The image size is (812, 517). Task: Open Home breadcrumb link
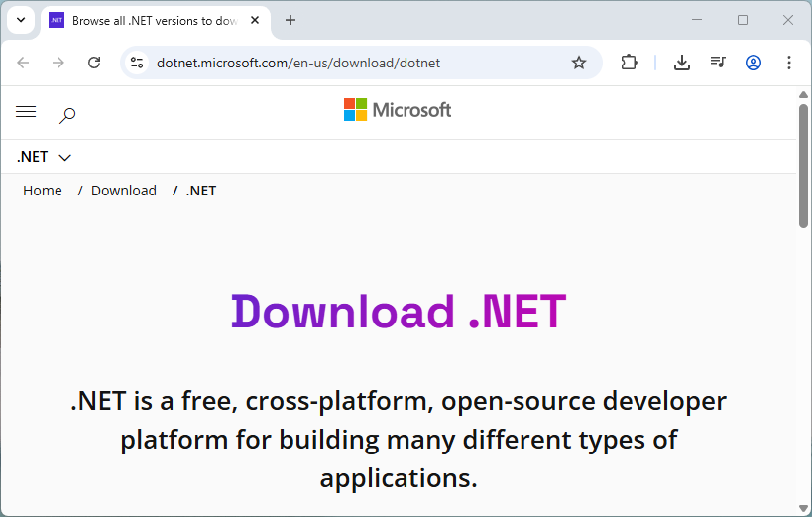pos(43,191)
